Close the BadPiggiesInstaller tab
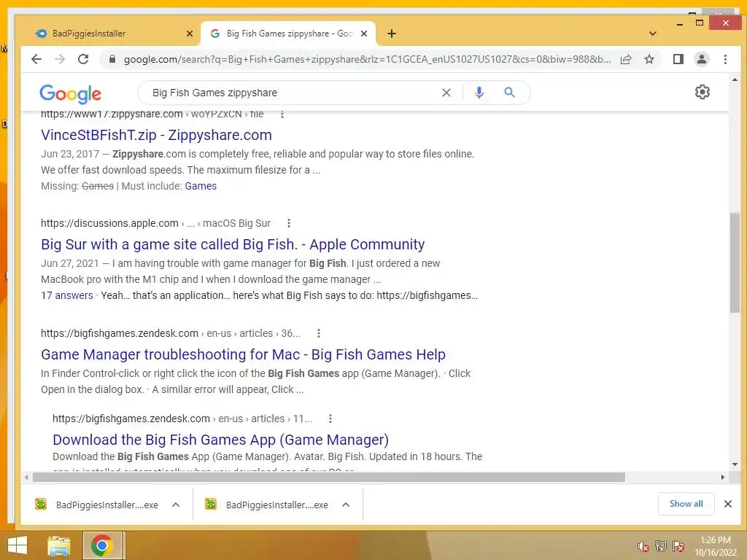747x560 pixels. 190,34
